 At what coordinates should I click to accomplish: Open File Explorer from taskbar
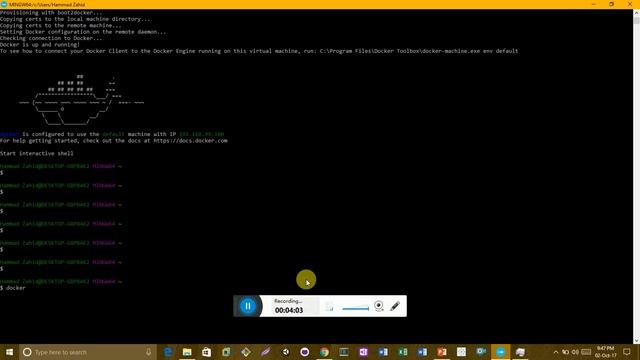click(x=187, y=352)
